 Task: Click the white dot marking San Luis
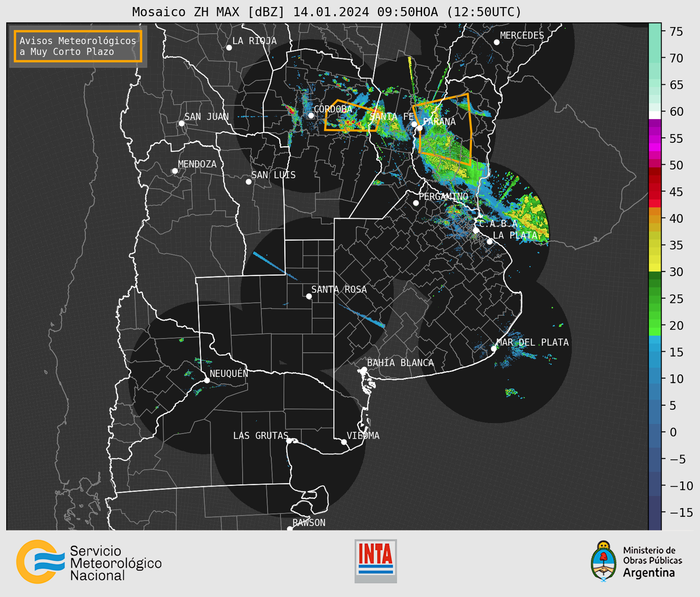tap(249, 182)
